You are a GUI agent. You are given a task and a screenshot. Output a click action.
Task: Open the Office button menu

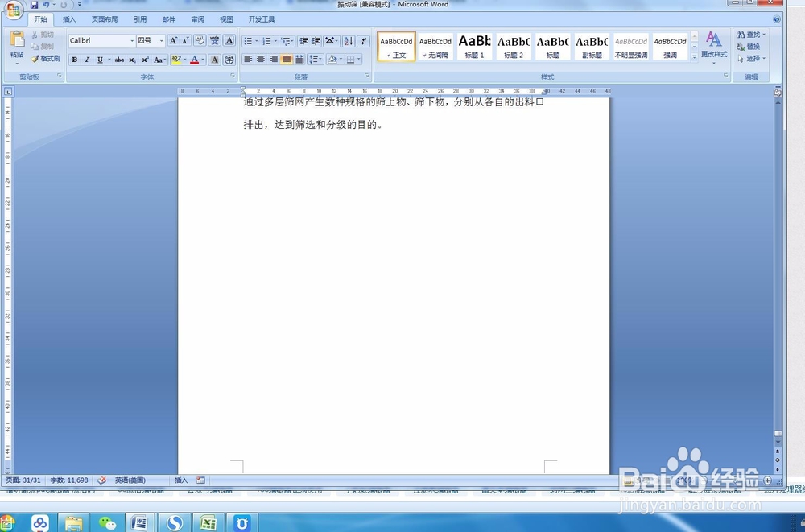click(14, 9)
